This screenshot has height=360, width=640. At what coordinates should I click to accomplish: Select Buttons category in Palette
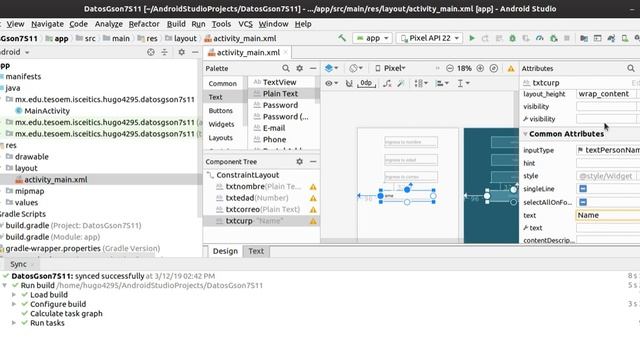[x=220, y=111]
